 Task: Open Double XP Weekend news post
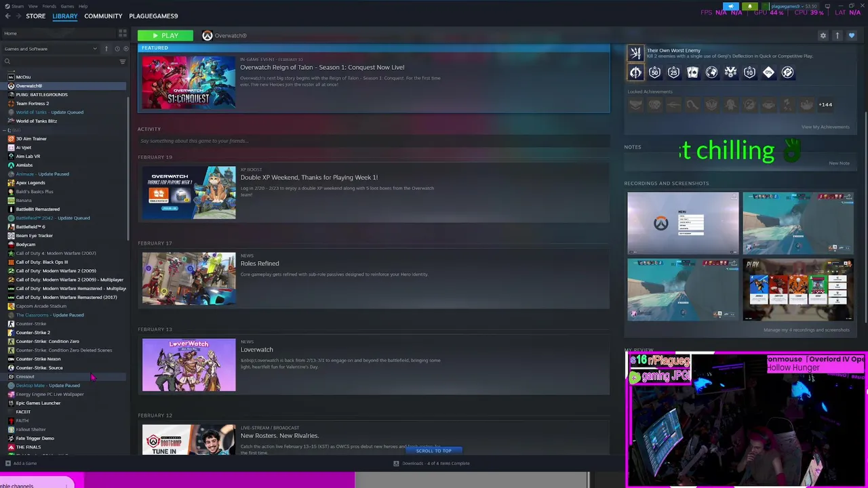(374, 192)
